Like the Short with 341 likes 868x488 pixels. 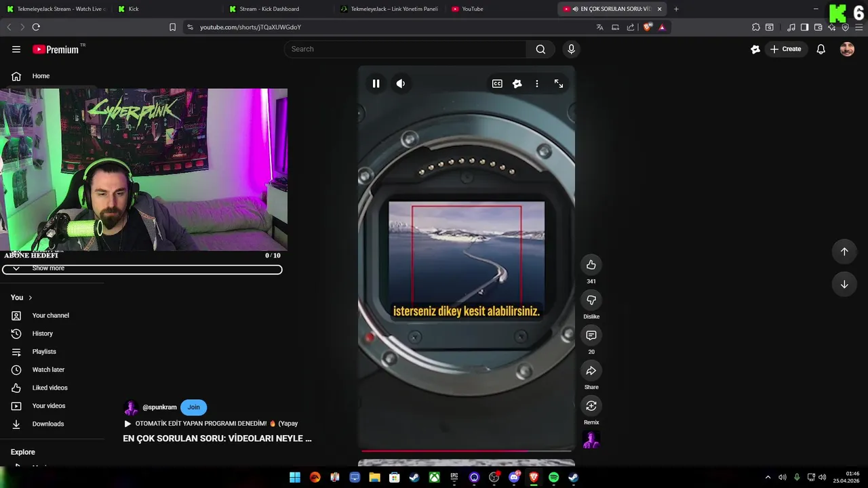[591, 264]
